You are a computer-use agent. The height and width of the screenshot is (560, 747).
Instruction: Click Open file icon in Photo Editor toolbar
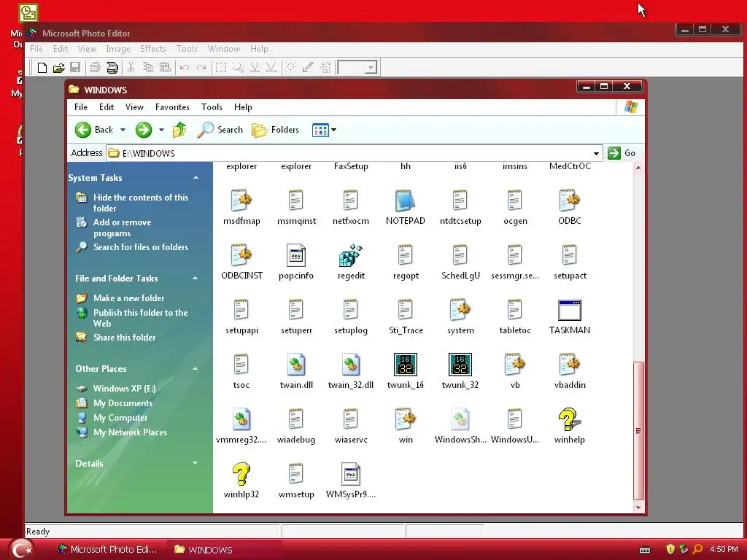[58, 68]
